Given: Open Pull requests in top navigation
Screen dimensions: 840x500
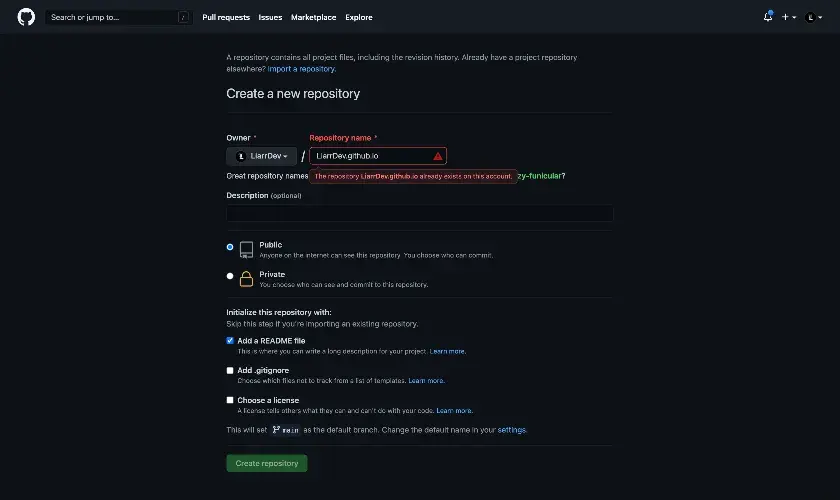Looking at the screenshot, I should 226,17.
